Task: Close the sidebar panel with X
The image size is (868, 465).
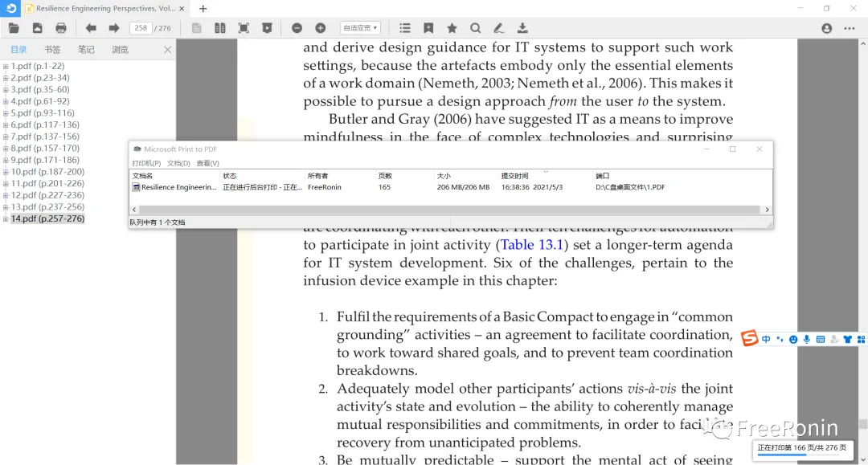Action: (168, 50)
